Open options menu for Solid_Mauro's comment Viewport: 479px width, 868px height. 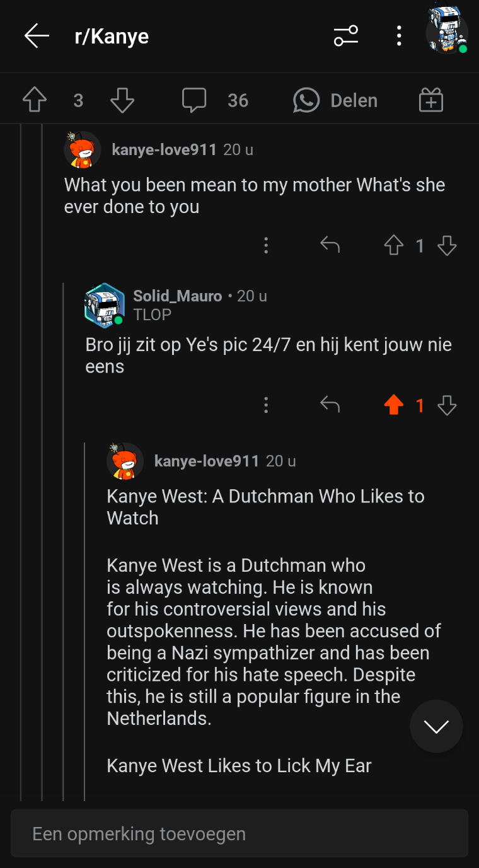[x=266, y=405]
